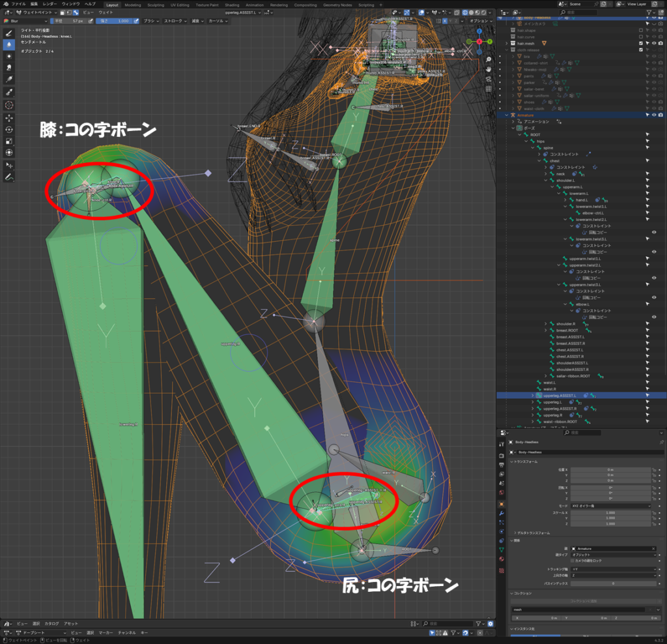Toggle the hair.mesh collection checkbox
This screenshot has width=667, height=644.
click(x=641, y=43)
